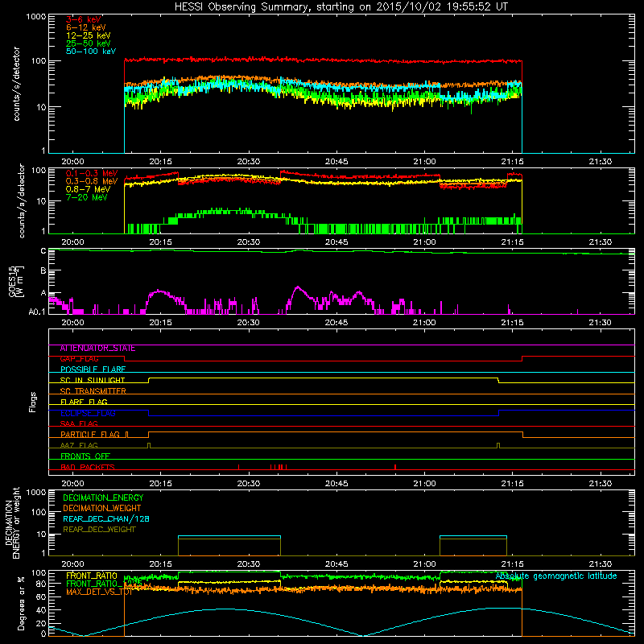Select the 6-12 keV legend label
Screen dimensions: 644x644
(86, 27)
